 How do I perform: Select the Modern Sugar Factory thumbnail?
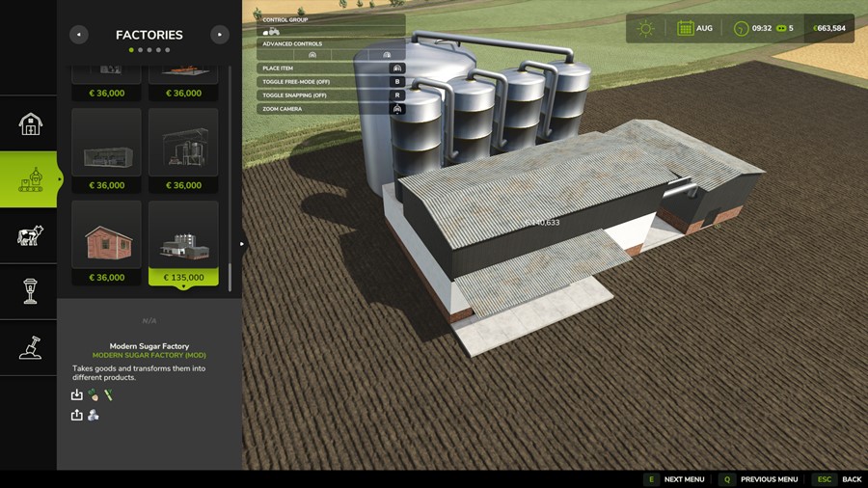(x=183, y=234)
